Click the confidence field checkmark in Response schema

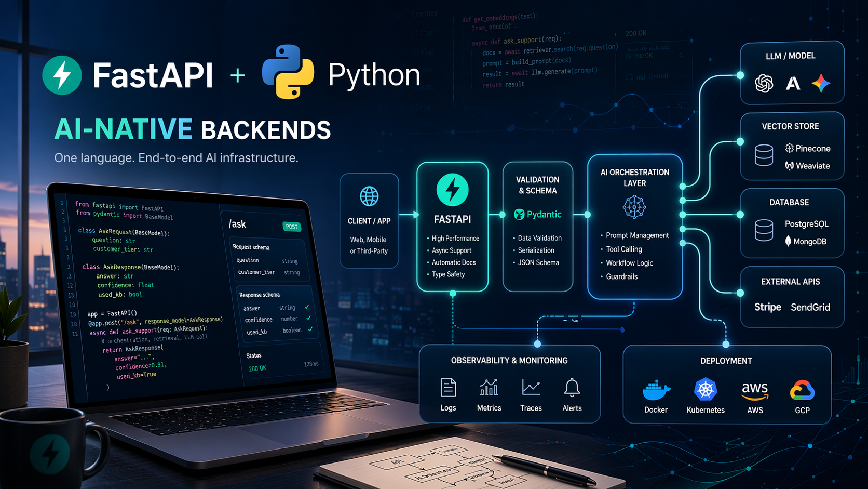point(309,318)
